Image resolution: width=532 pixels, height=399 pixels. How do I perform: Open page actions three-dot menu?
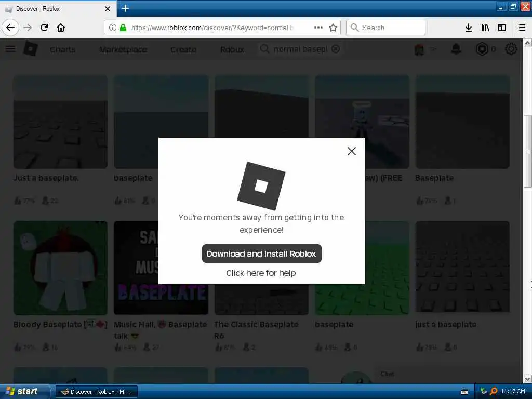pyautogui.click(x=318, y=28)
